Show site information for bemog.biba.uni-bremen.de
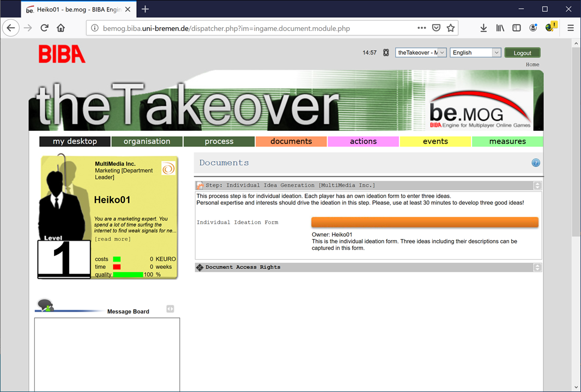Screen dimensions: 581x392 95,28
